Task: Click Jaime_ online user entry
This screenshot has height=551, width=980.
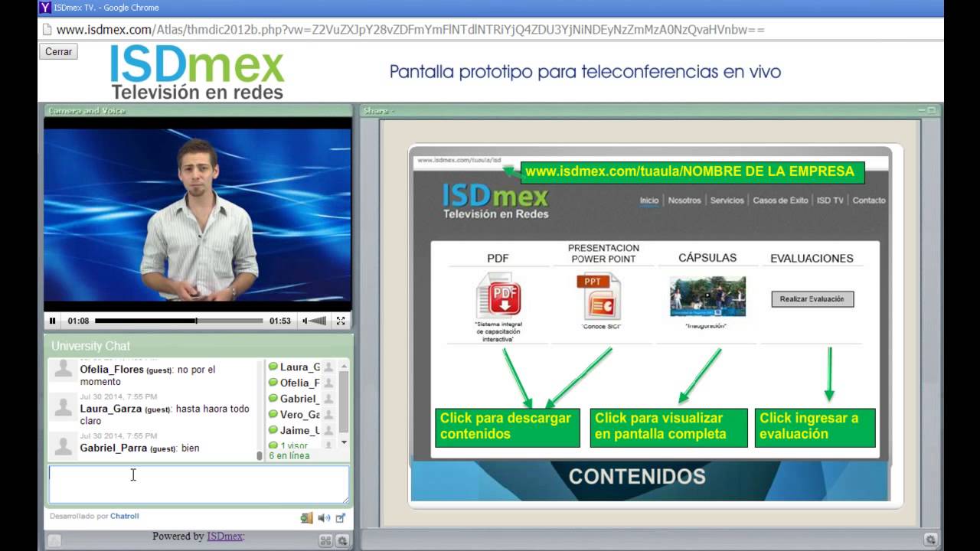Action: point(294,430)
